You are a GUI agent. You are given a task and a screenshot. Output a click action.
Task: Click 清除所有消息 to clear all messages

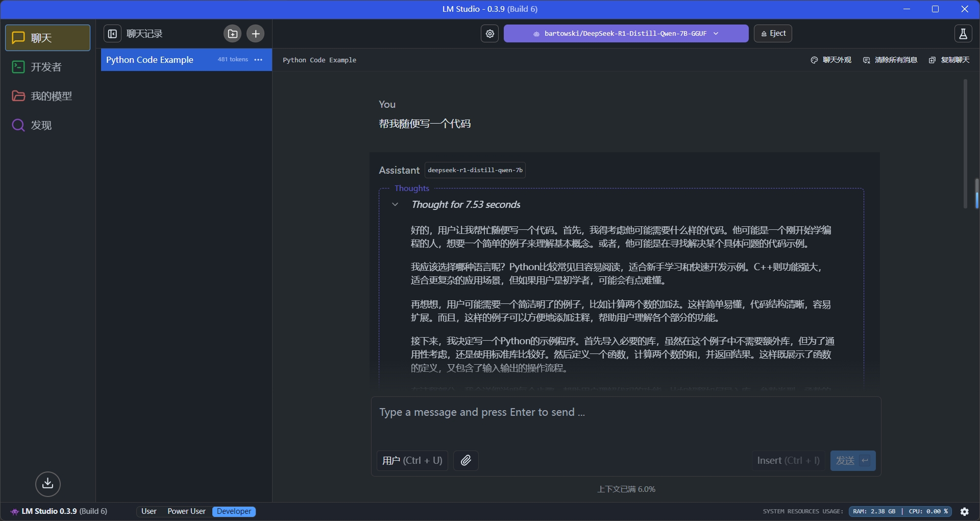[890, 60]
